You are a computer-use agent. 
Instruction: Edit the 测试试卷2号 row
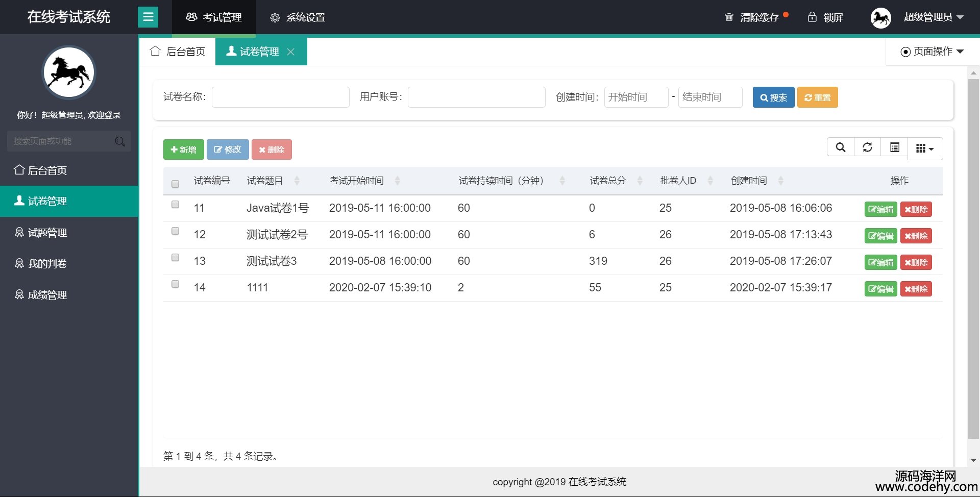pos(880,236)
